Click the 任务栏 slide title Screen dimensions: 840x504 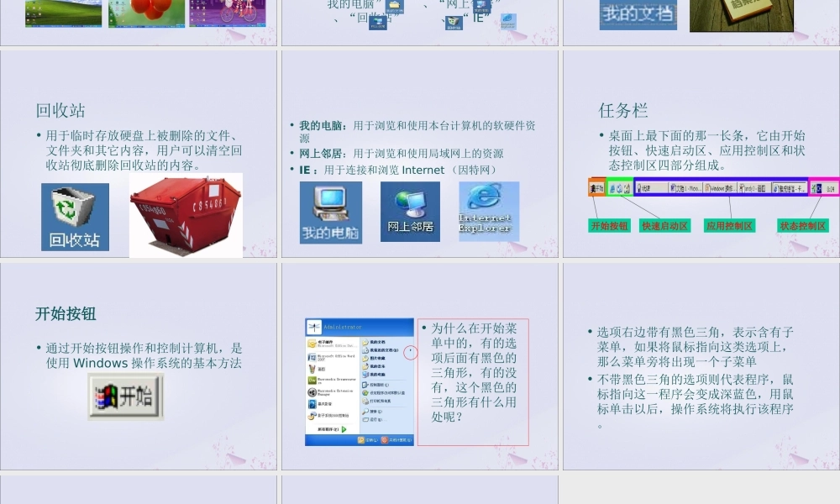click(x=623, y=111)
